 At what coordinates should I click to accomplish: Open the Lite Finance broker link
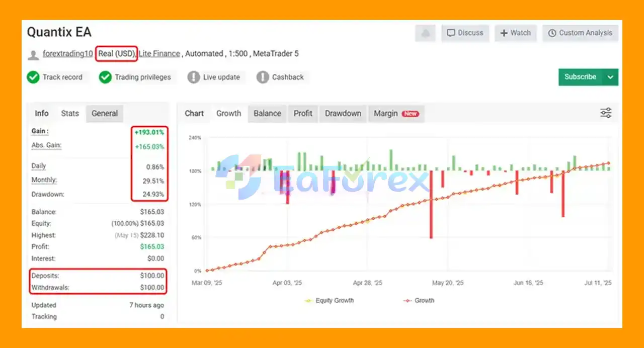159,53
